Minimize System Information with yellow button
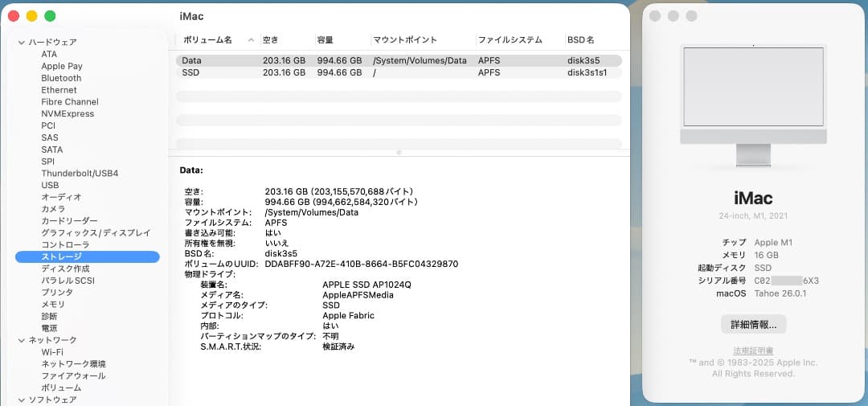Viewport: 868px width, 406px height. [x=32, y=16]
